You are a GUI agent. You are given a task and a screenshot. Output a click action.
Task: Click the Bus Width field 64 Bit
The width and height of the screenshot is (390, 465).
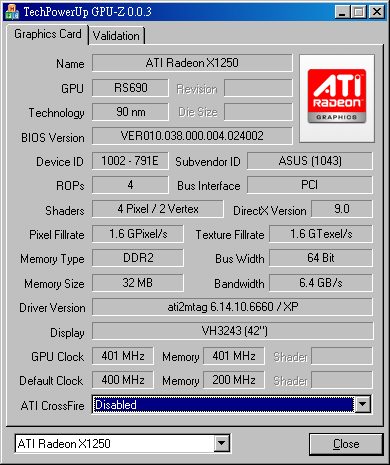[321, 258]
